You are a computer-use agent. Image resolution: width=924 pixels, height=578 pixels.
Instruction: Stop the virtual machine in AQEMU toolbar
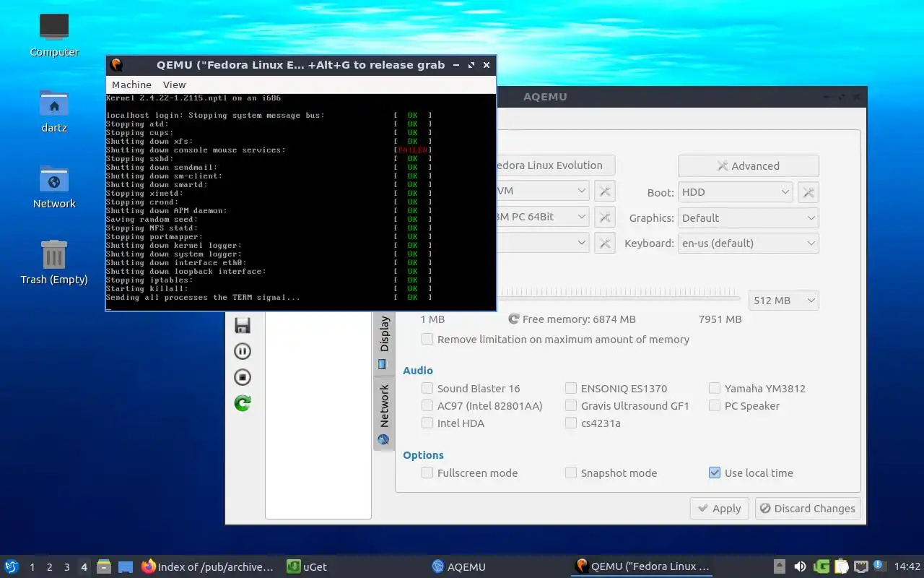coord(243,377)
